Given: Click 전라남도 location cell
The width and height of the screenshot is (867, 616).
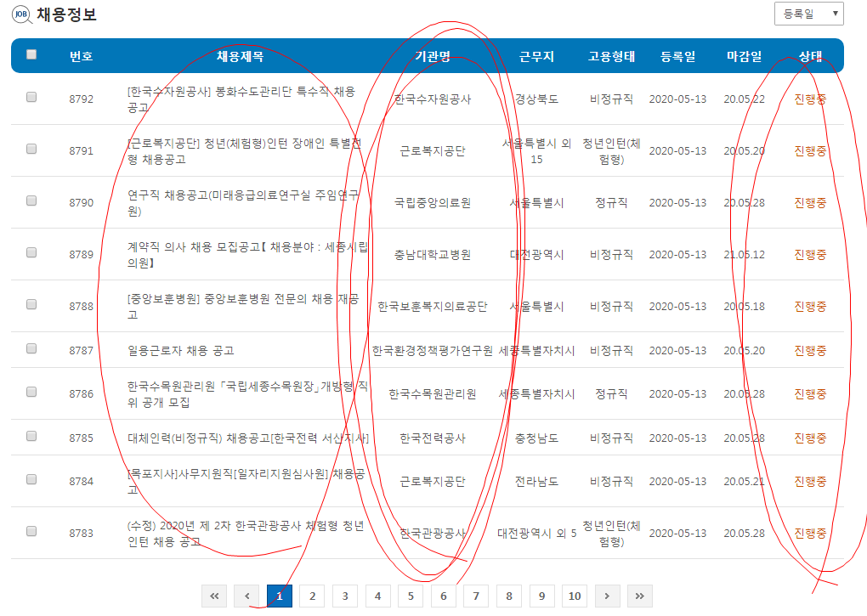Looking at the screenshot, I should tap(536, 481).
